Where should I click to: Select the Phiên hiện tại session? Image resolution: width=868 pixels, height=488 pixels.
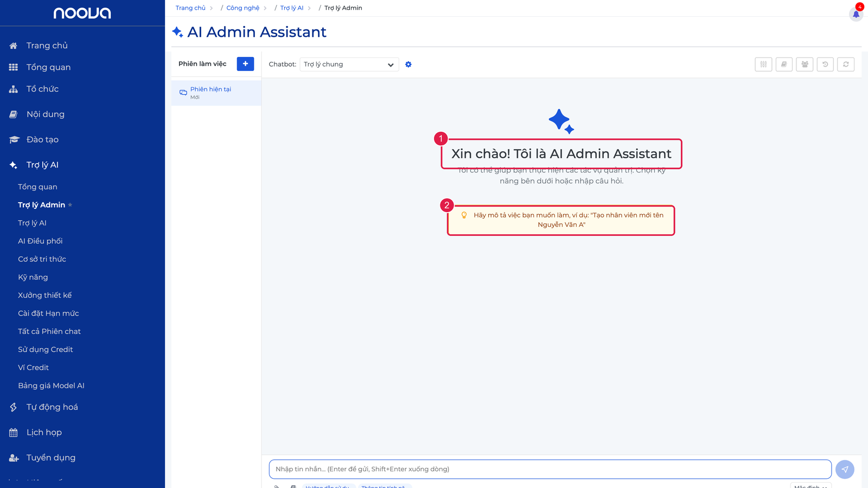pos(216,93)
